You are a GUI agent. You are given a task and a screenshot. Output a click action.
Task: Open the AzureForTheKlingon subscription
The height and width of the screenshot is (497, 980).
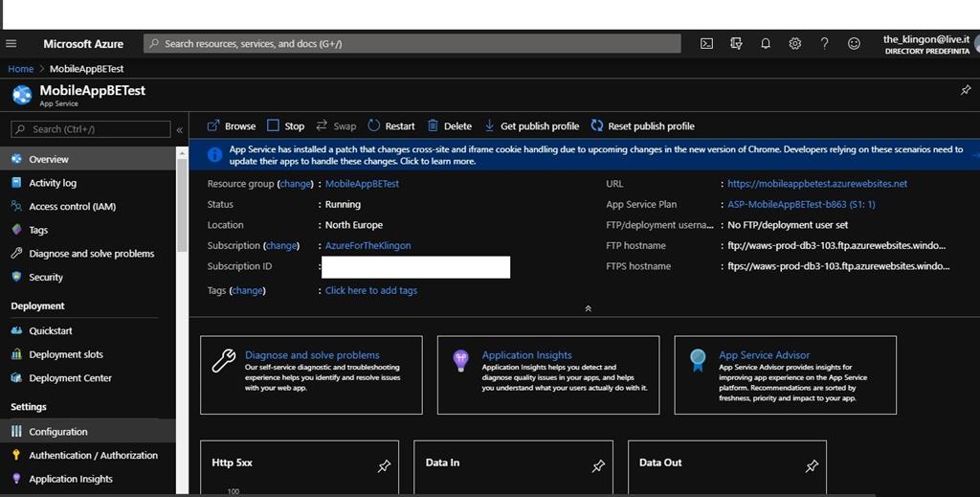(x=368, y=246)
